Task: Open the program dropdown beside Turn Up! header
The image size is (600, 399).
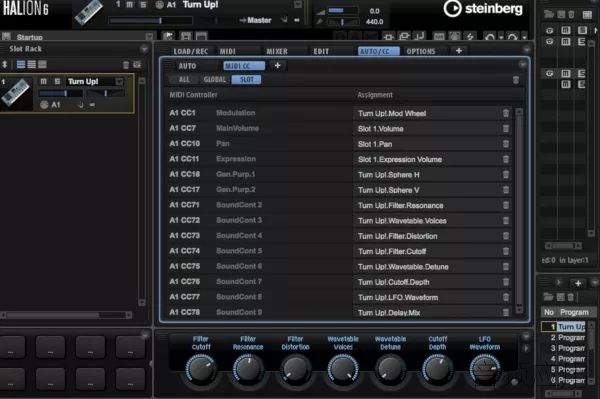Action: point(298,5)
